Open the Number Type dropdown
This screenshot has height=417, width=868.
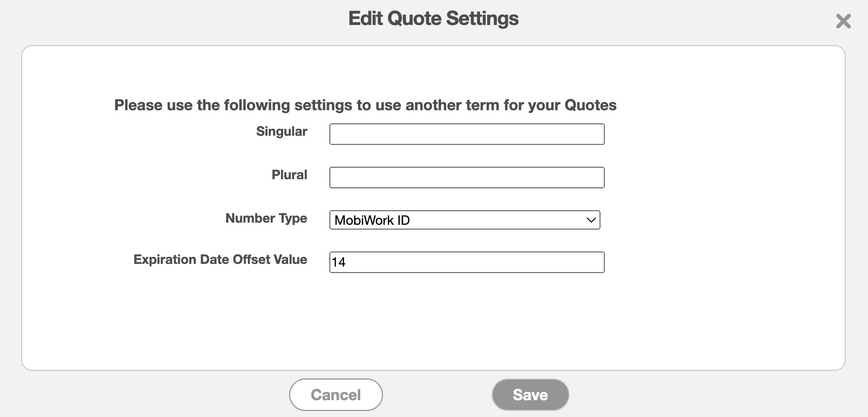click(464, 220)
